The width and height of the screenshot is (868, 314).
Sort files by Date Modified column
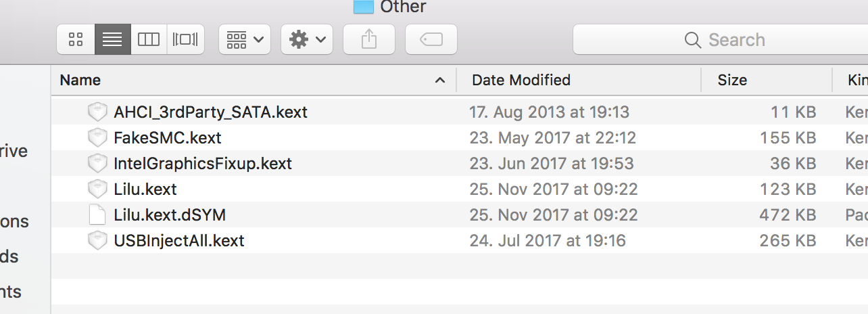(521, 80)
